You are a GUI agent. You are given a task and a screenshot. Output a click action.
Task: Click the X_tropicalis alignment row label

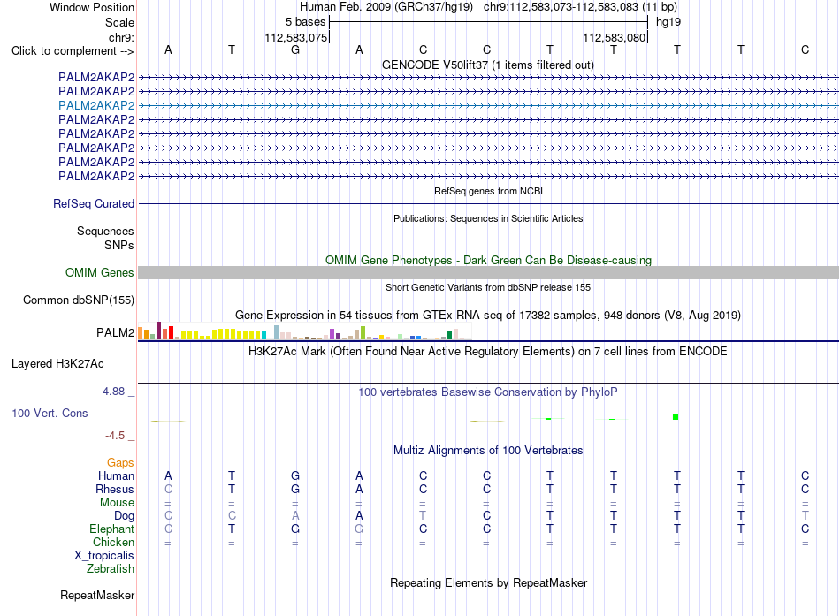pos(104,556)
